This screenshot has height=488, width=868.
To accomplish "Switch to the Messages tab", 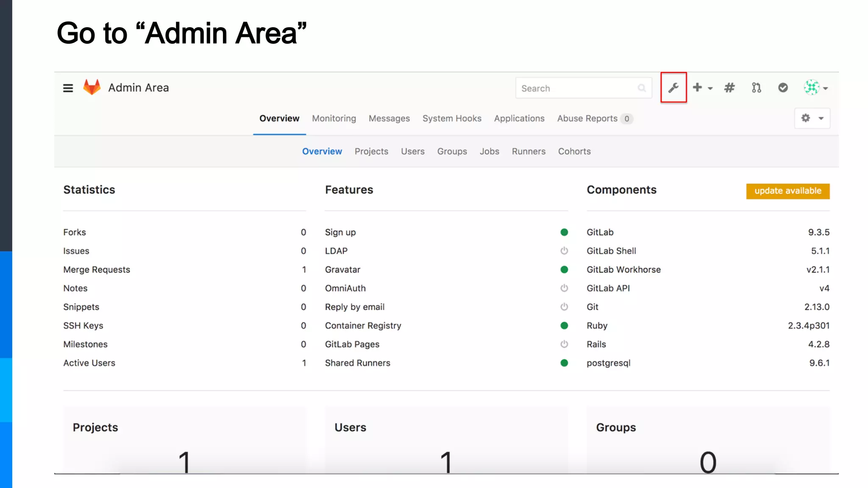I will (x=389, y=119).
